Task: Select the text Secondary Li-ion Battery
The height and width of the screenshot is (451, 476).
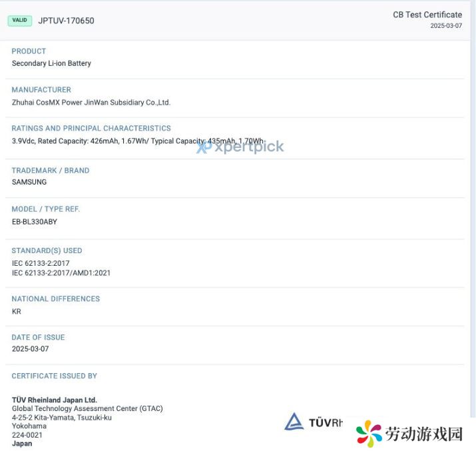Action: [51, 63]
